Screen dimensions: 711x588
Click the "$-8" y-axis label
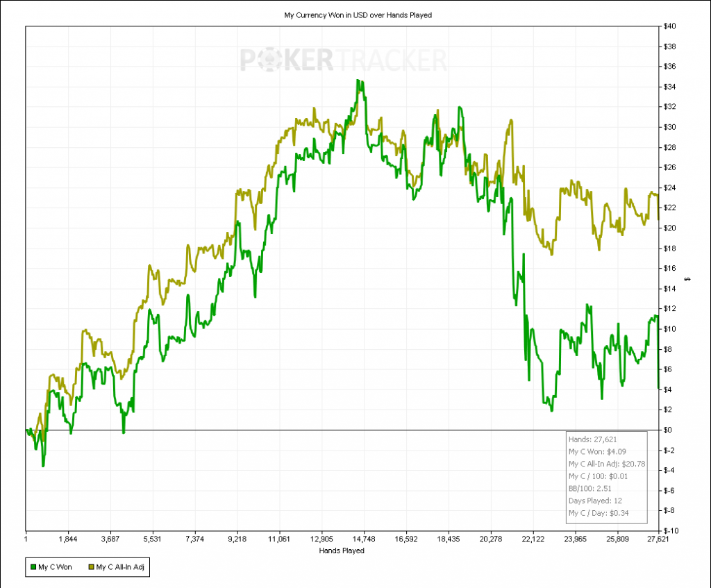tap(669, 510)
